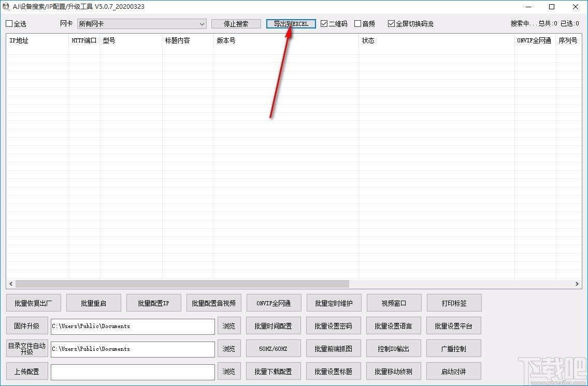Click 批量重启 button
The width and height of the screenshot is (588, 386).
coord(94,303)
